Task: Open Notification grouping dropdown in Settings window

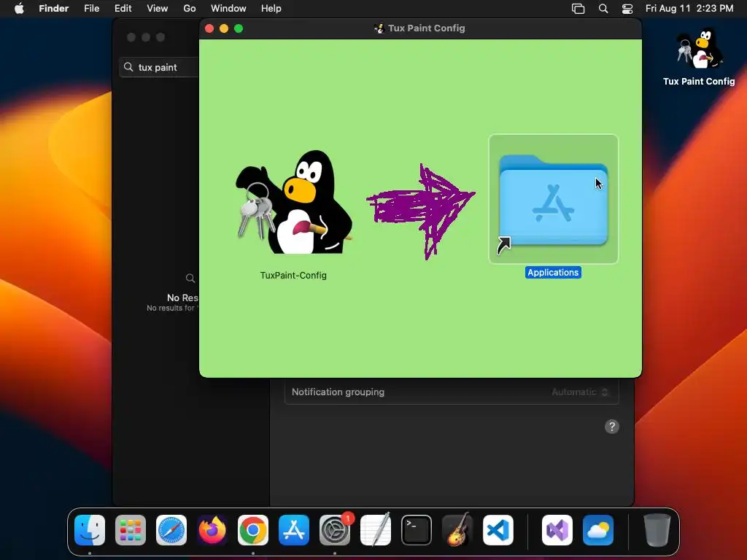Action: click(580, 392)
